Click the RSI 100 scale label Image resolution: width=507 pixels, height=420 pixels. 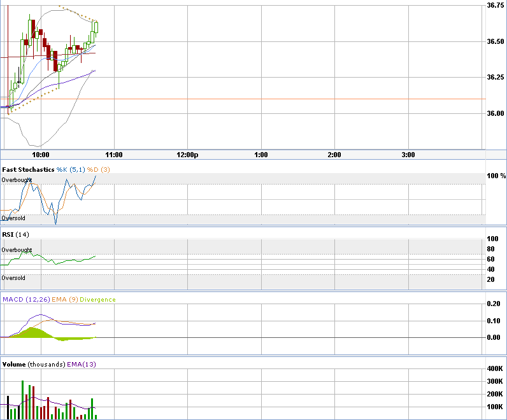click(492, 239)
